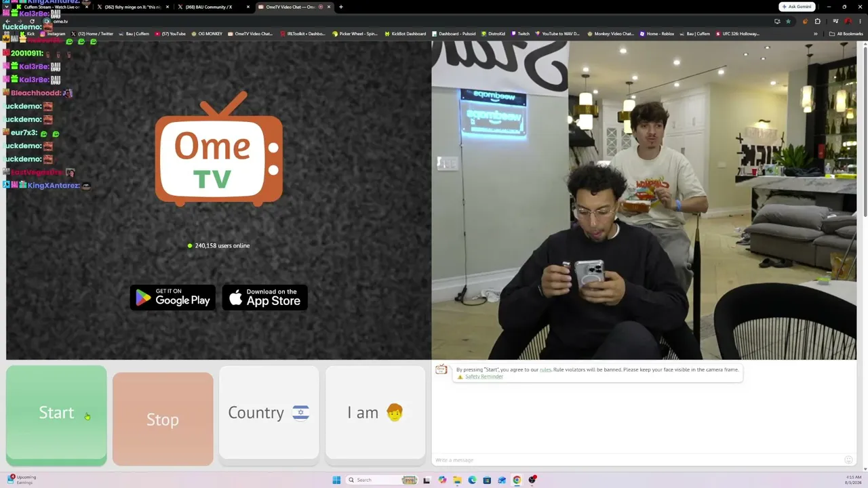Click the green Start button

[56, 415]
